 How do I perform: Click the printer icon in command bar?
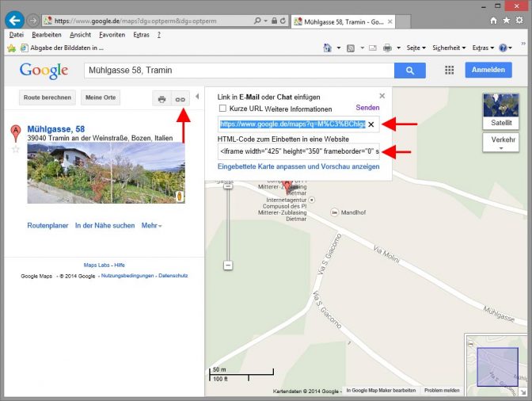387,48
